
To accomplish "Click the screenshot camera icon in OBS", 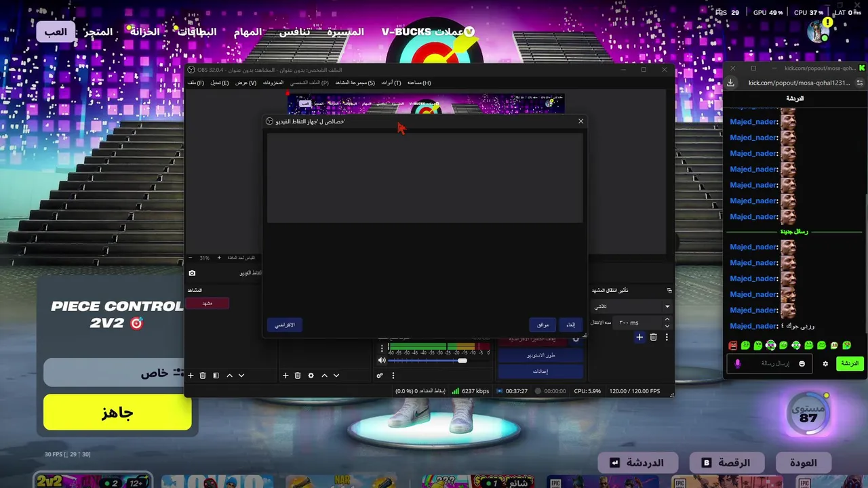I will 192,273.
